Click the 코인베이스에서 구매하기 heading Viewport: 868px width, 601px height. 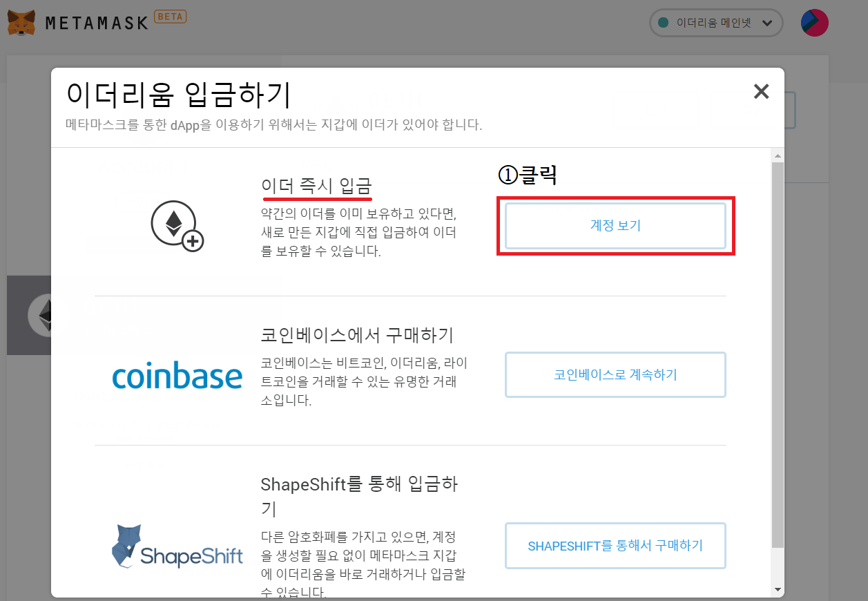click(357, 335)
